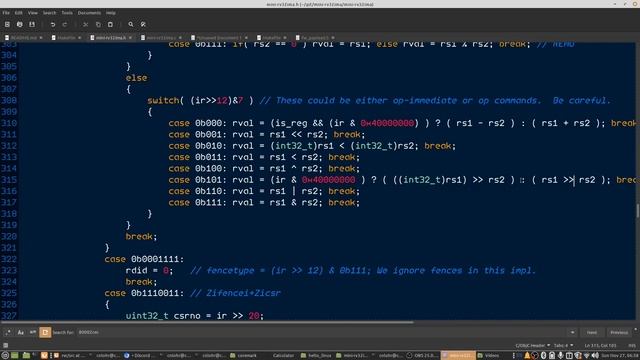640x360 pixels.
Task: Open the Videos taskbar window
Action: [x=489, y=356]
